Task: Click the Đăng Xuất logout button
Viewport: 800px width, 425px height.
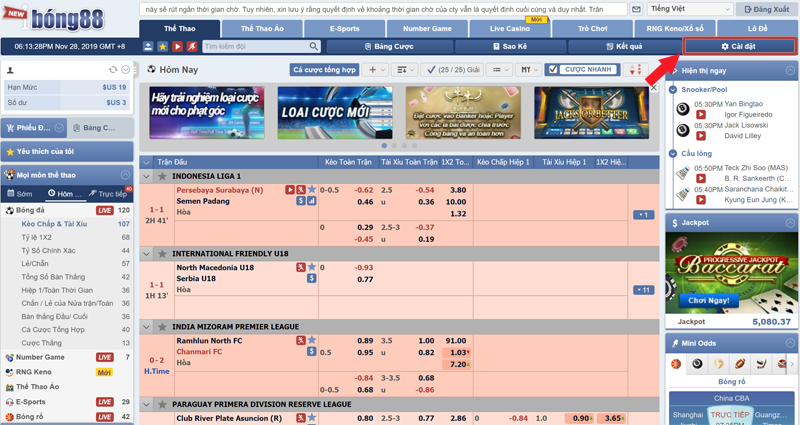Action: click(x=766, y=9)
